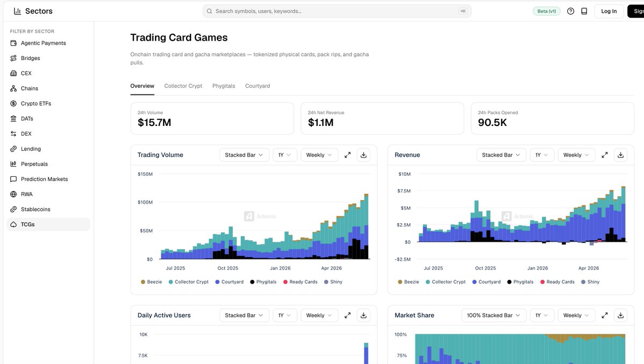Click the Chains sidebar icon
The height and width of the screenshot is (364, 644).
click(13, 88)
